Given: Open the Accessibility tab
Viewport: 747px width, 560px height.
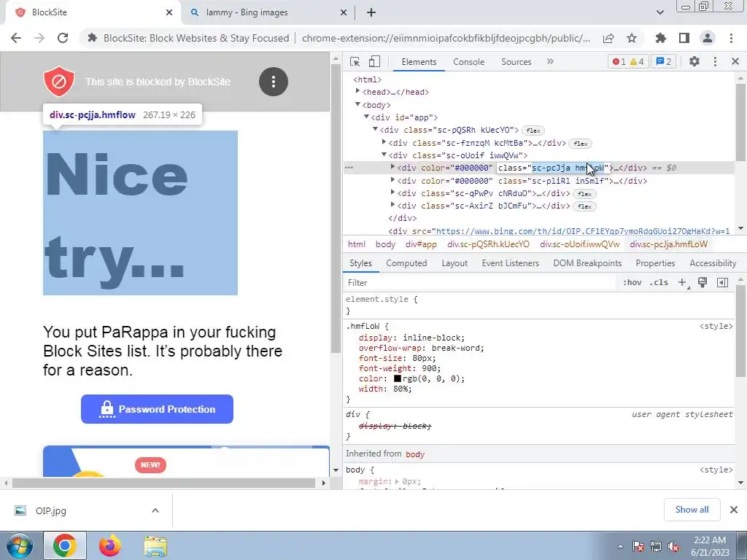Looking at the screenshot, I should [x=713, y=263].
